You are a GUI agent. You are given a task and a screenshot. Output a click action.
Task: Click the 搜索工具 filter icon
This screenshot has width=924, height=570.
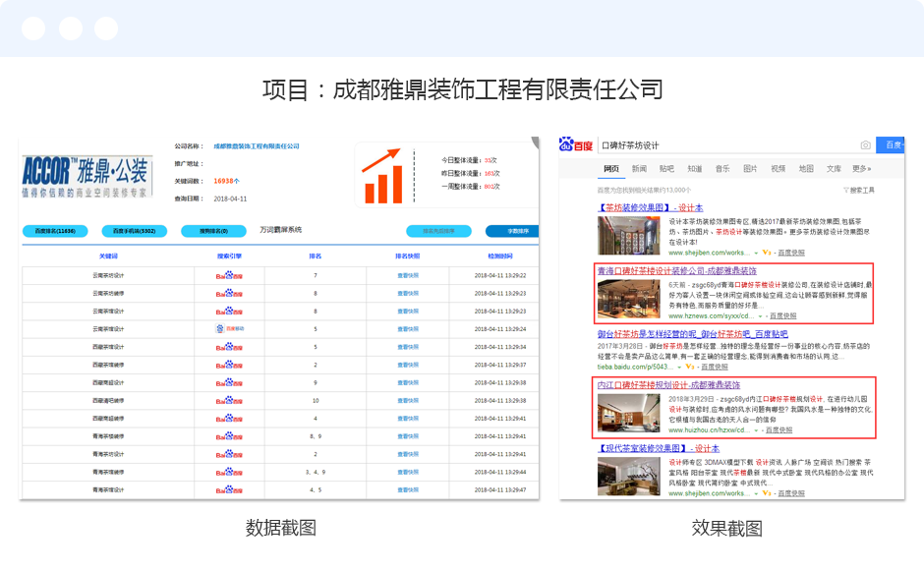coord(858,190)
